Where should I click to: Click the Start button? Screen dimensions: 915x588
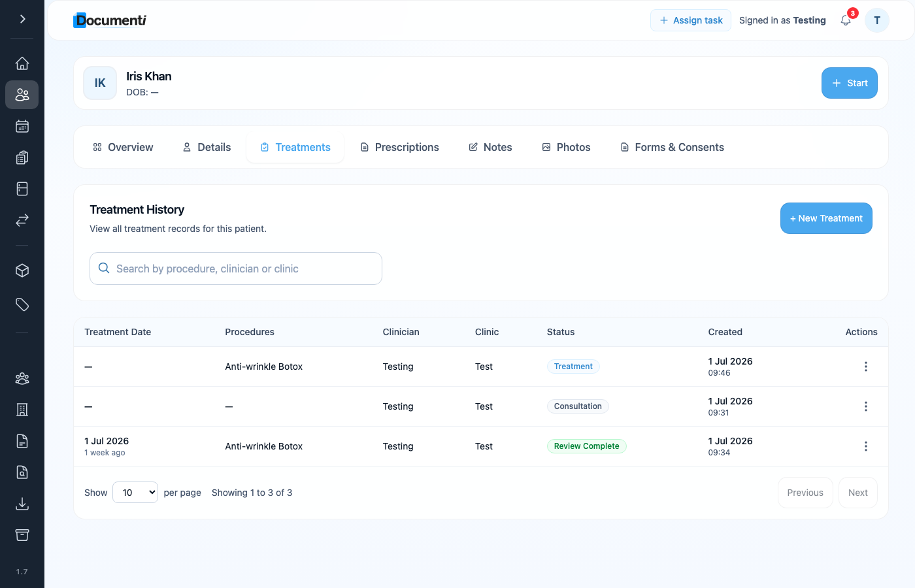tap(849, 83)
